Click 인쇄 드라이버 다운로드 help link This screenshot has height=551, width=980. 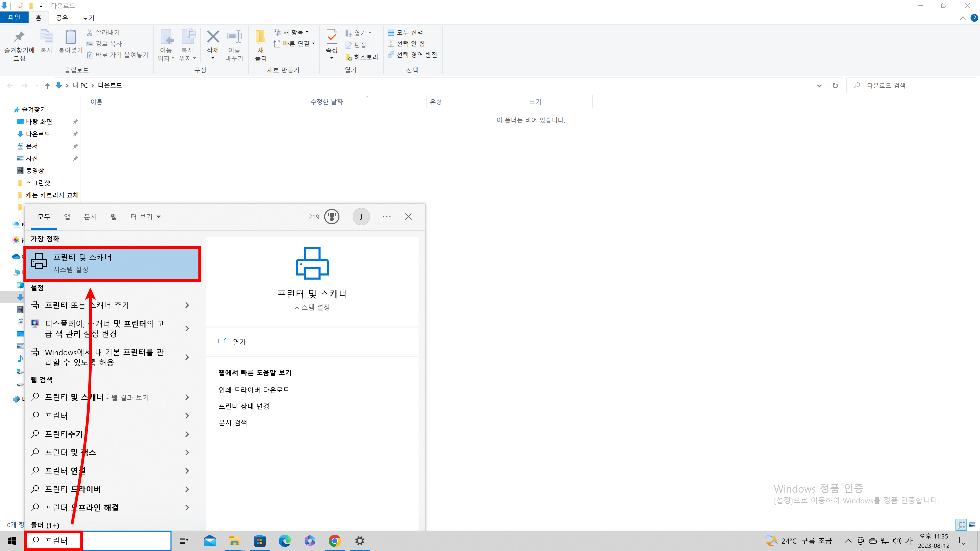[254, 390]
